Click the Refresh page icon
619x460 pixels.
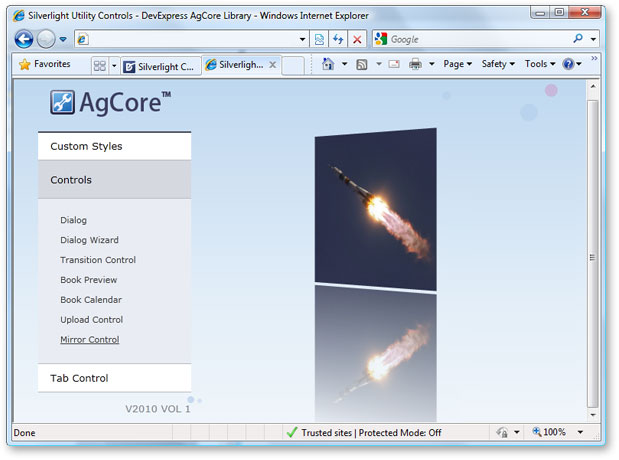coord(338,40)
